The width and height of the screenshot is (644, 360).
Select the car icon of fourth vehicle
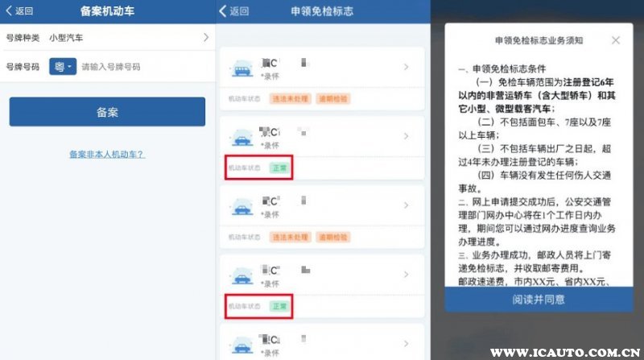point(242,275)
